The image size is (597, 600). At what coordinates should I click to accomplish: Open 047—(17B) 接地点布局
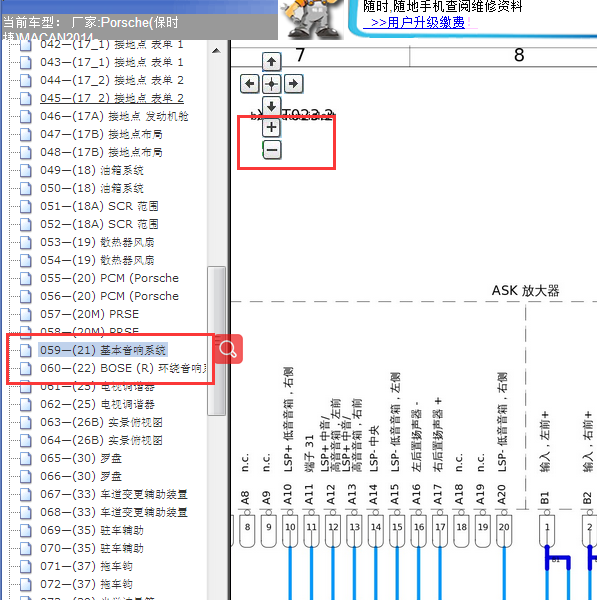coord(101,134)
